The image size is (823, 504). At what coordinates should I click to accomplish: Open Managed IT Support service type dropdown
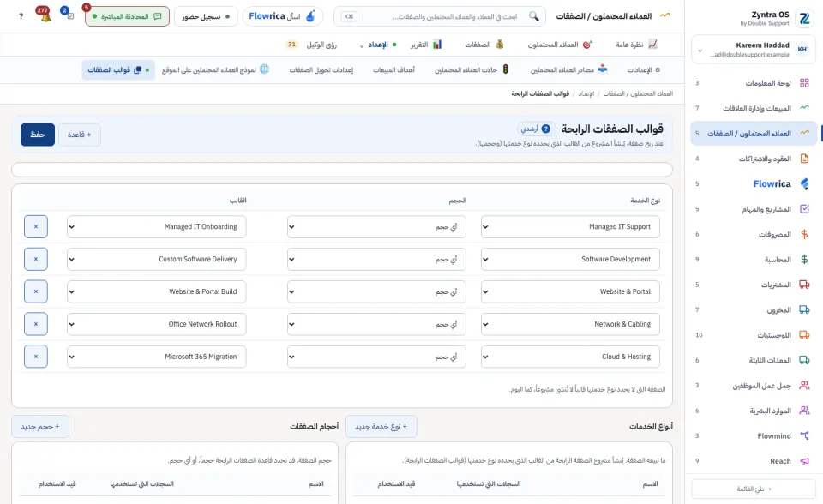[570, 227]
